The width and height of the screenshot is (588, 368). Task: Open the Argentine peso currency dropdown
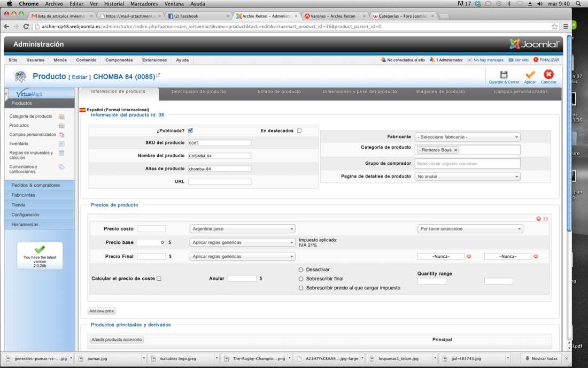pyautogui.click(x=242, y=229)
